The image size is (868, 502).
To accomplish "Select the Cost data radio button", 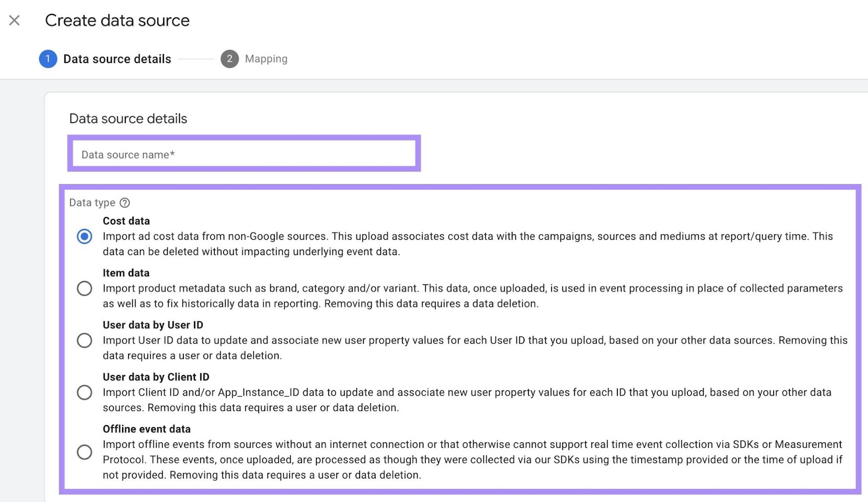I will coord(85,237).
